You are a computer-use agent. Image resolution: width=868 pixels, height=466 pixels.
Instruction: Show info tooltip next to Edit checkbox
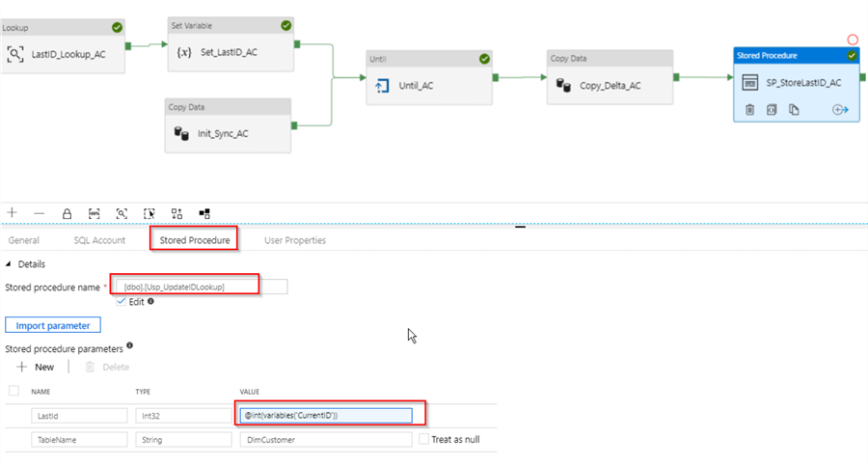(x=150, y=301)
